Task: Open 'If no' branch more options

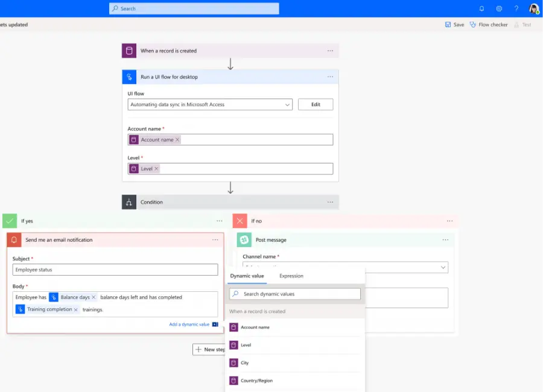Action: (450, 221)
